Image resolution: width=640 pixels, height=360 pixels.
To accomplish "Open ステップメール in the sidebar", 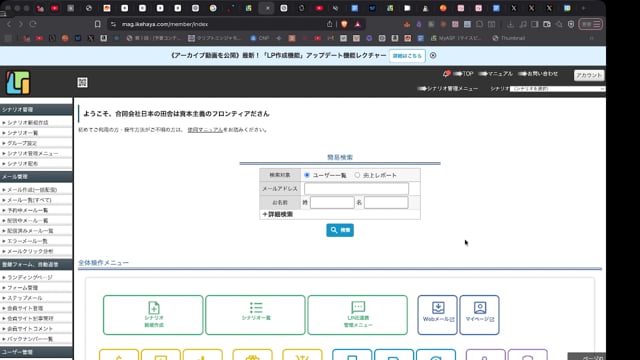I will pyautogui.click(x=24, y=298).
